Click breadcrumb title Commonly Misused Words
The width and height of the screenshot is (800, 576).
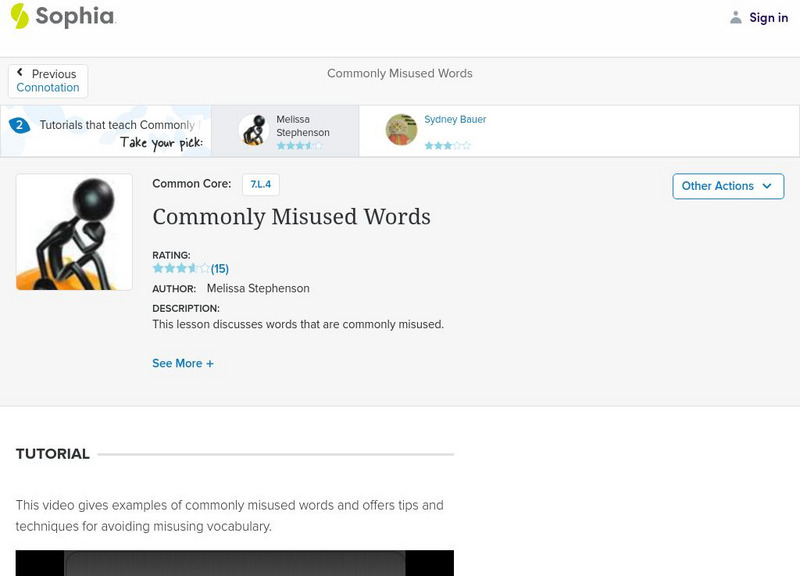pos(399,73)
